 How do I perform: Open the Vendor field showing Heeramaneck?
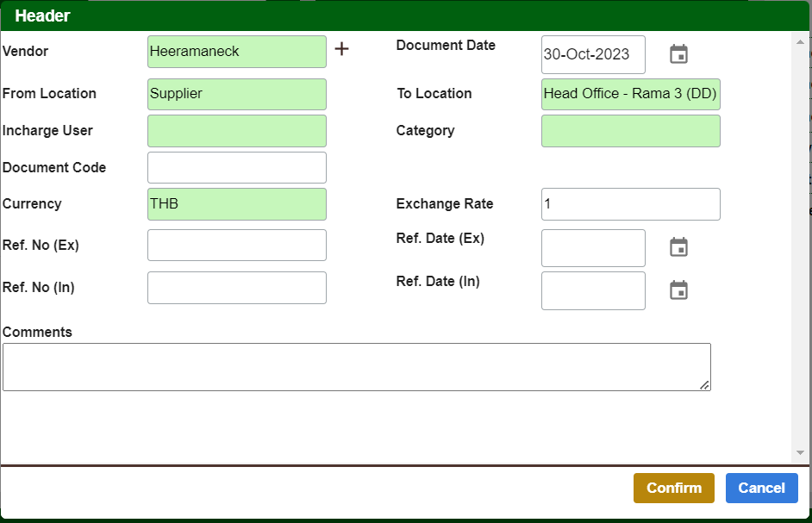point(237,52)
